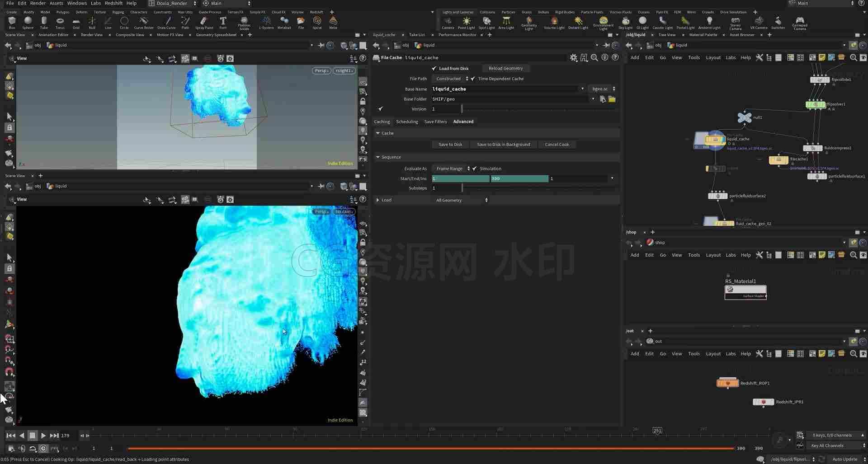Select the Torus shelf tool
The height and width of the screenshot is (464, 868).
(60, 23)
